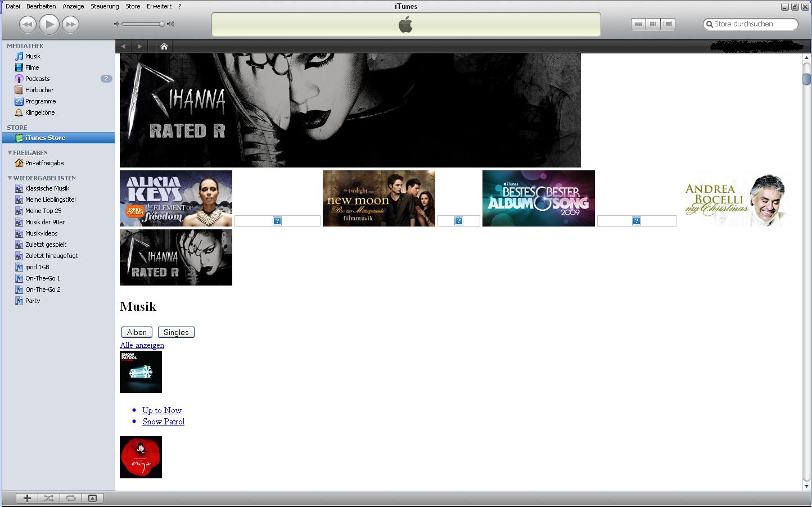The image size is (812, 507).
Task: Go back in store navigation
Action: (124, 46)
